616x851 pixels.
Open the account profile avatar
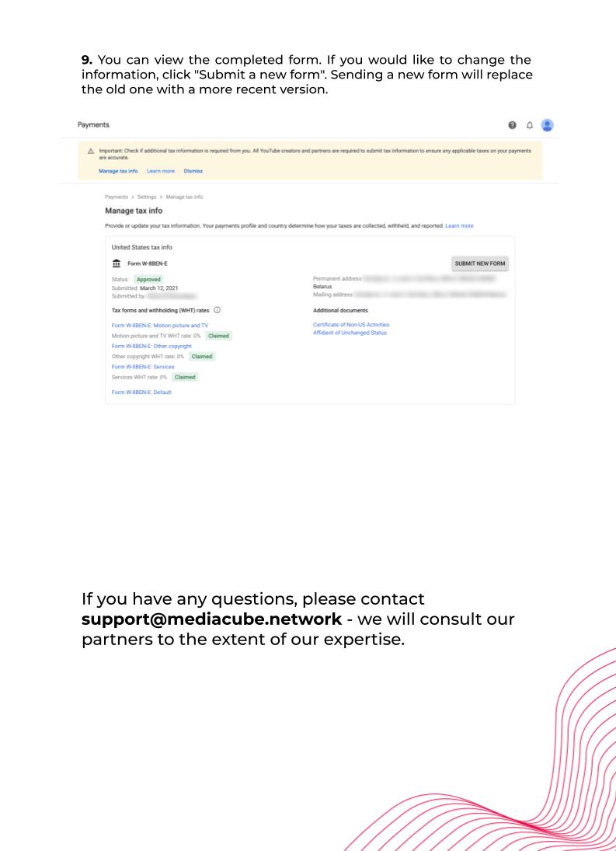pos(548,125)
